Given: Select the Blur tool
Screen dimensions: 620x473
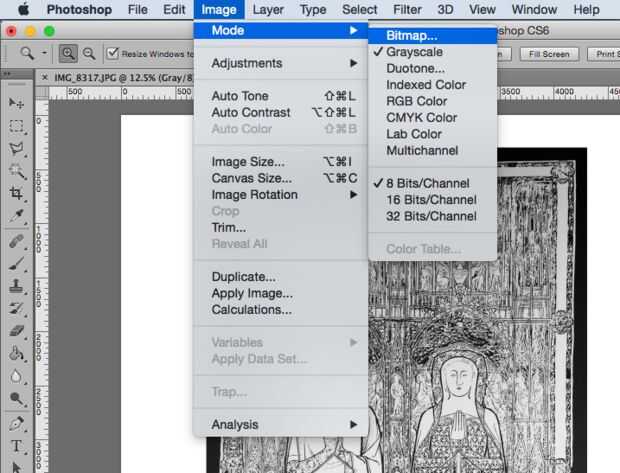Looking at the screenshot, I should coord(16,376).
